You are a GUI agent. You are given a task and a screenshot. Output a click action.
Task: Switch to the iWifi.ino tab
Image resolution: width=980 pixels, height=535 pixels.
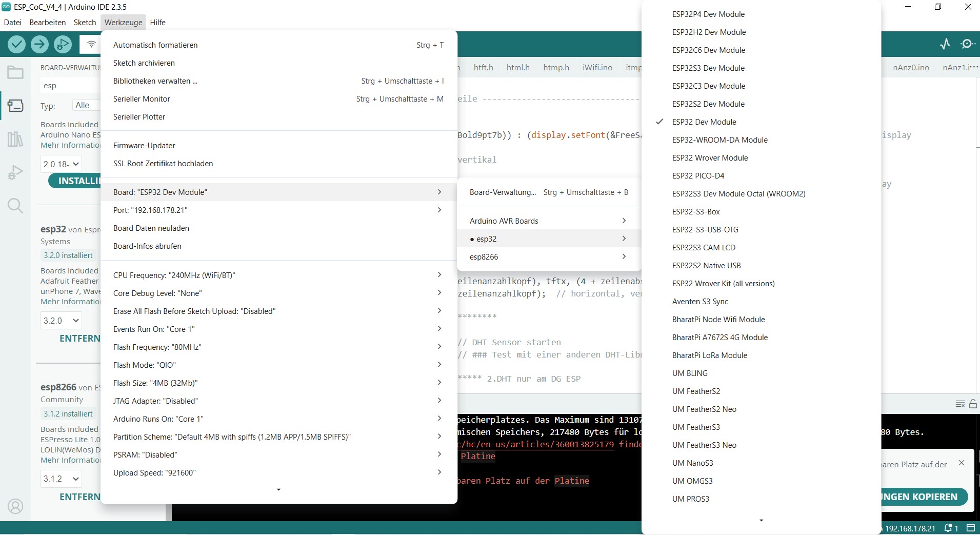[x=597, y=68]
